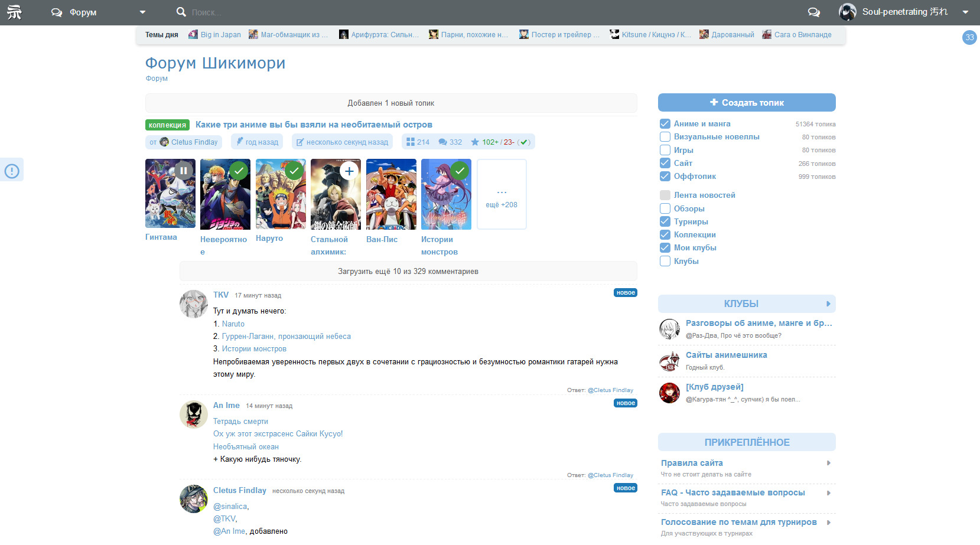Screen dimensions: 980x545
Task: Expand the Правила сайта arrow
Action: pos(829,463)
